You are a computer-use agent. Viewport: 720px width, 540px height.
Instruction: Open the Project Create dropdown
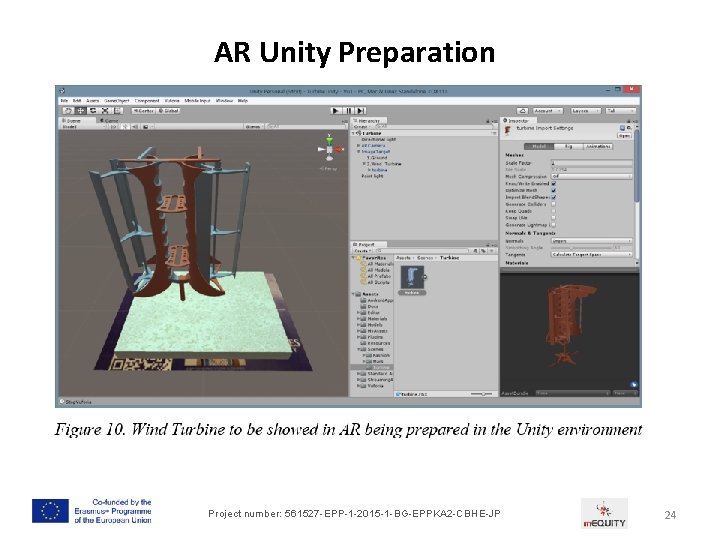[x=362, y=251]
